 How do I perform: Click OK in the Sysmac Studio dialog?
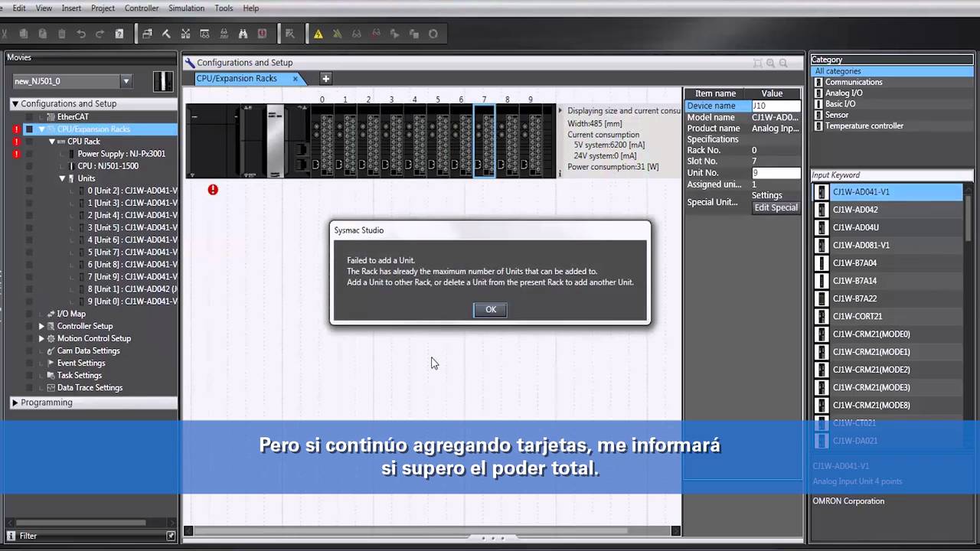[491, 309]
